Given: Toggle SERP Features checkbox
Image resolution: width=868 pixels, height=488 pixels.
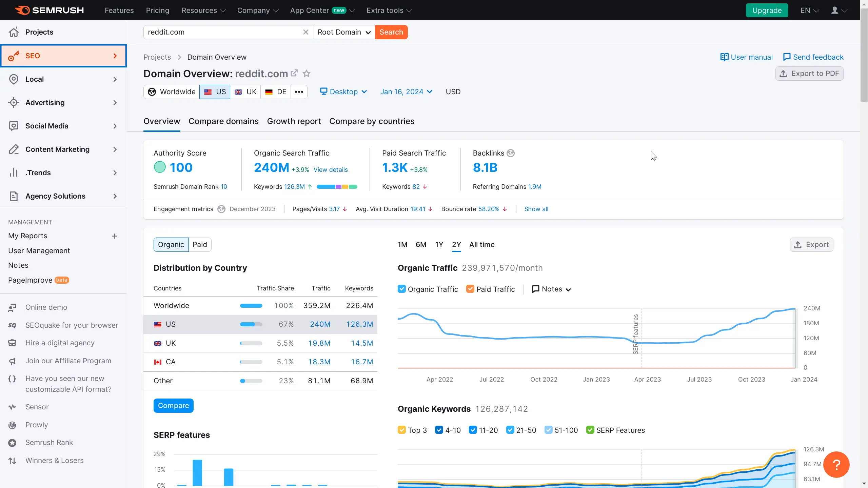Looking at the screenshot, I should point(590,430).
